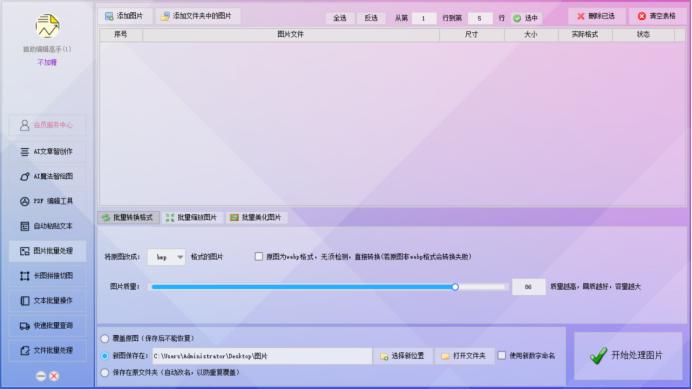Viewport: 692px width, 389px height.
Task: Open 文件批量处理 in the sidebar
Action: coord(47,351)
